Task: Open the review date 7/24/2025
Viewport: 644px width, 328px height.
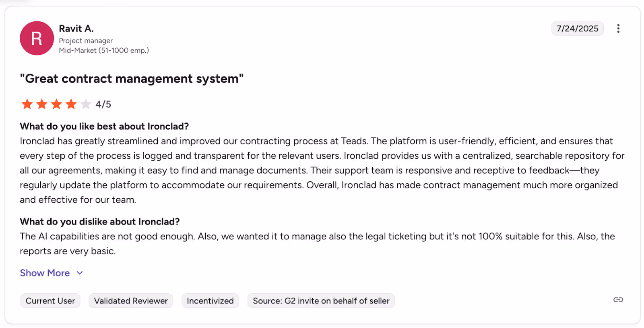Action: coord(577,28)
